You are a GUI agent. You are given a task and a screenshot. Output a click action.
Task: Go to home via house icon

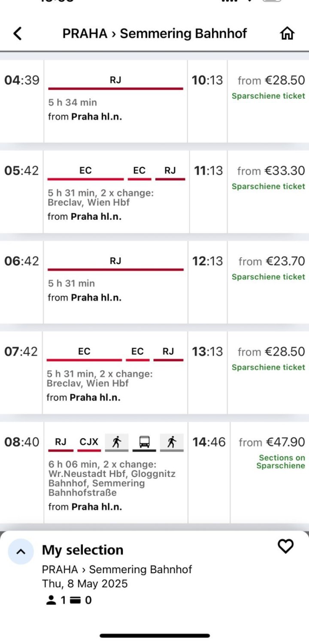click(287, 33)
